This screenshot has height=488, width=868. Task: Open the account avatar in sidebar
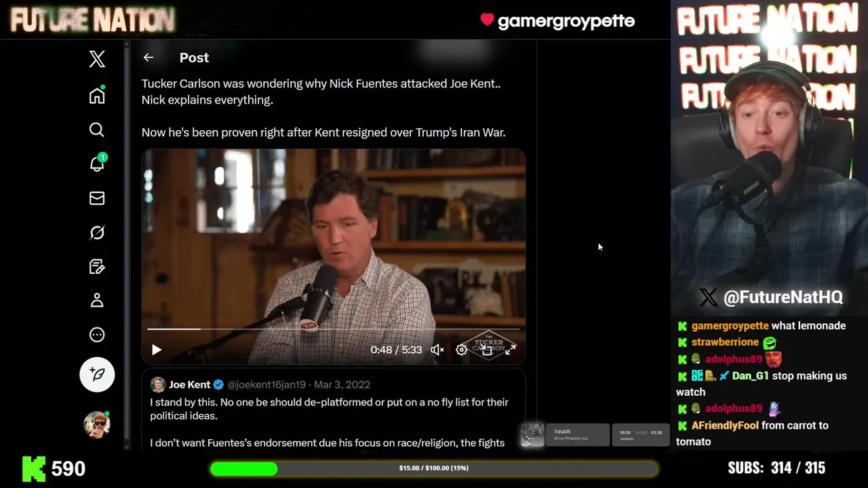(x=97, y=424)
